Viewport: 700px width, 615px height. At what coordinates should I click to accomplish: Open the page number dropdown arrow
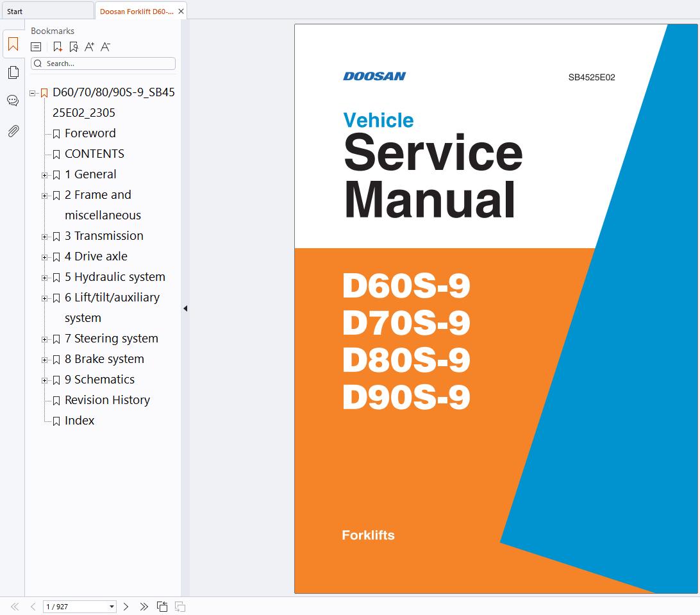(x=112, y=607)
